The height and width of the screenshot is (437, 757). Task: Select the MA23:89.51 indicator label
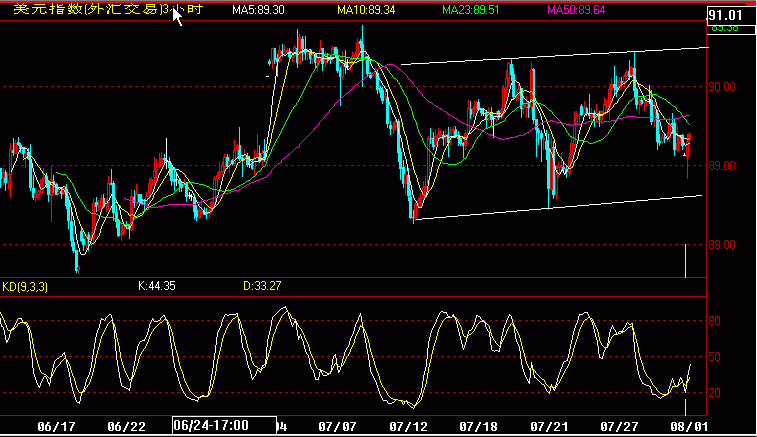point(470,10)
